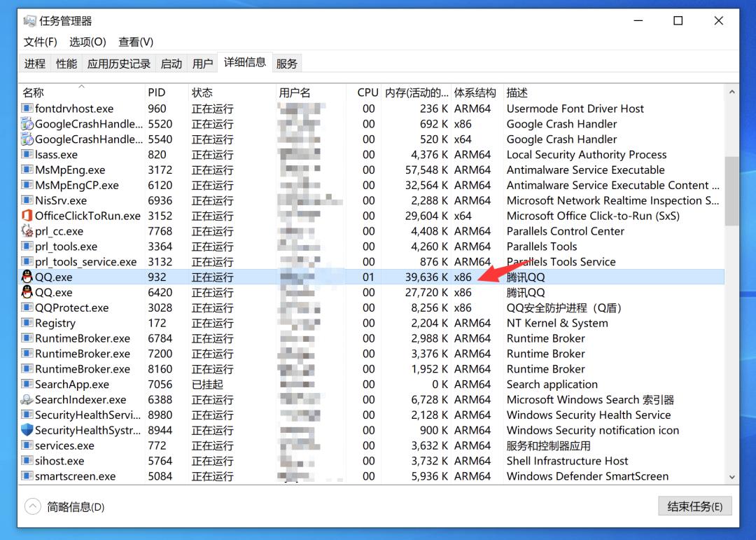Screen dimensions: 756x540
Task: Click the Task Manager title bar icon
Action: tap(29, 21)
